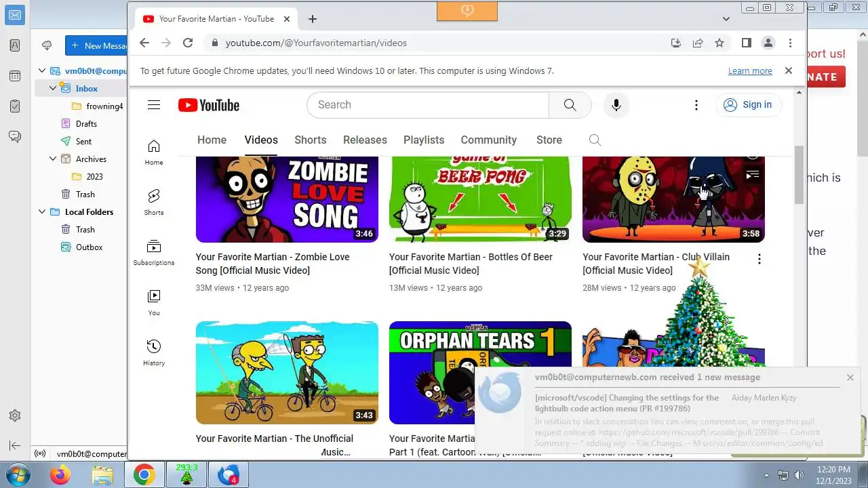
Task: Open Bottles Of Beer thumbnail
Action: (480, 199)
